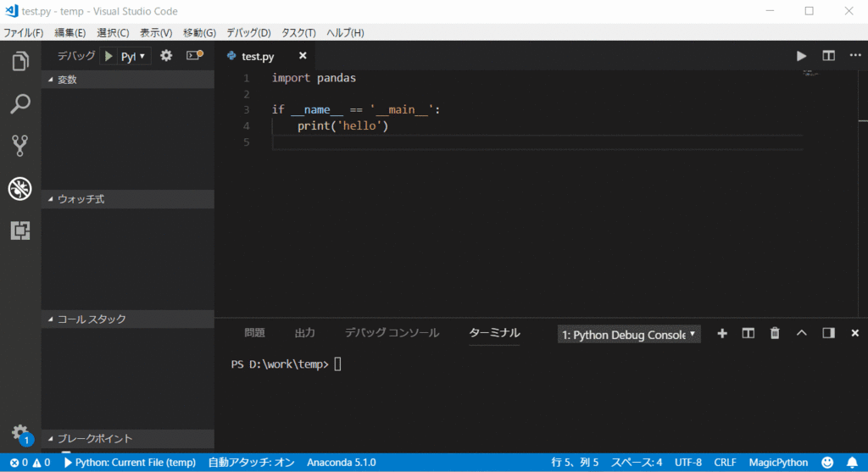
Task: Open the 選択(C) menu
Action: (113, 33)
